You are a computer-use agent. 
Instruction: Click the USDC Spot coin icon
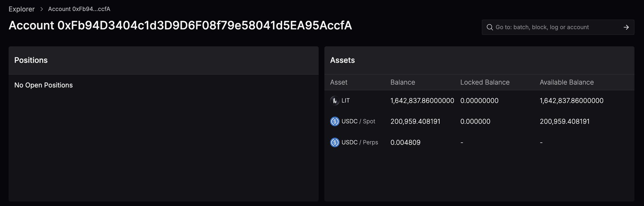pos(335,121)
